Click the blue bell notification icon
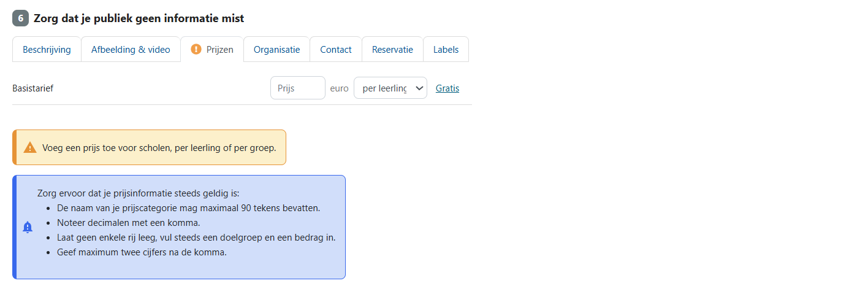Viewport: 868px width, 302px height. (28, 227)
